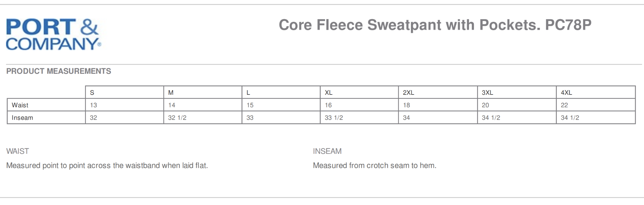This screenshot has width=644, height=205.
Task: Select the INSEAM definition heading
Action: 327,151
